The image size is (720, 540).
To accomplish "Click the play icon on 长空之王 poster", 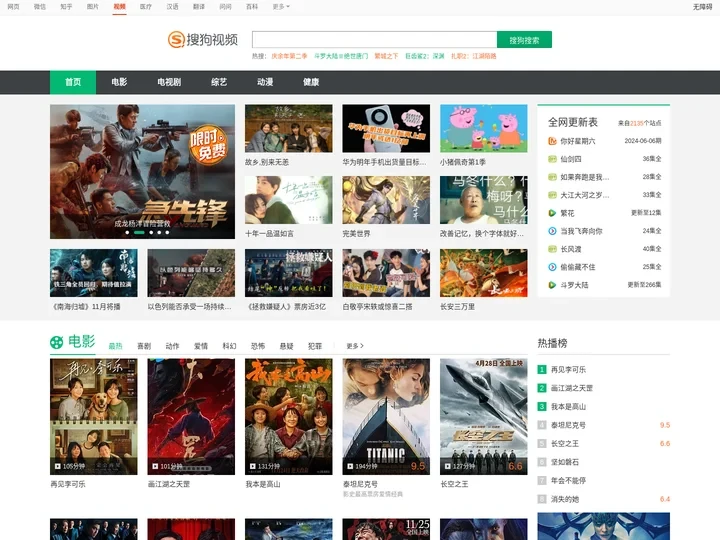I will click(448, 466).
